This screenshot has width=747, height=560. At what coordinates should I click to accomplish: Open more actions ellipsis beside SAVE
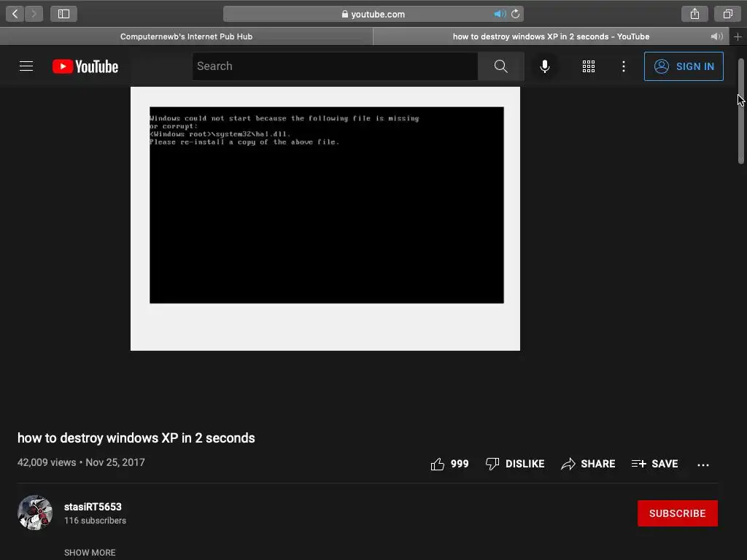click(x=703, y=464)
